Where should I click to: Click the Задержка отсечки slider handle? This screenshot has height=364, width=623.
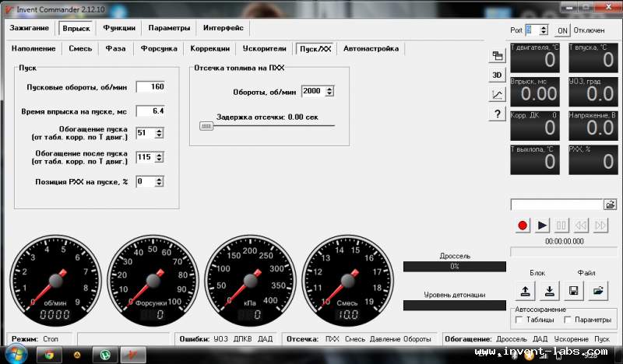click(206, 126)
